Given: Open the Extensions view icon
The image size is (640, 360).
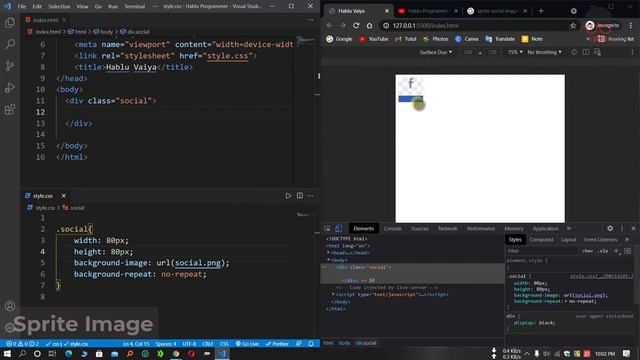Looking at the screenshot, I should click(x=10, y=109).
